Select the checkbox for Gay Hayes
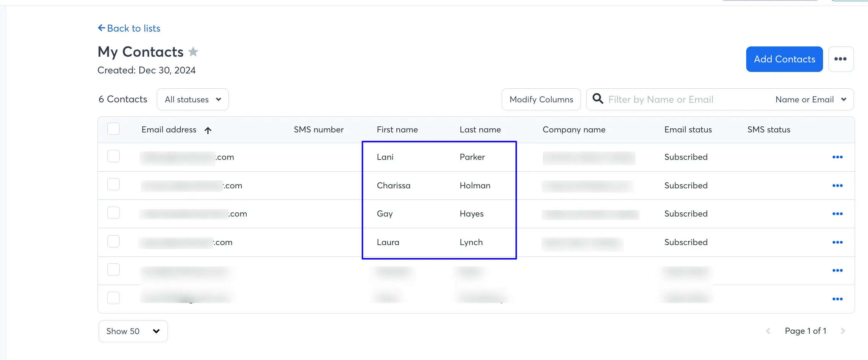This screenshot has height=360, width=868. pyautogui.click(x=113, y=213)
